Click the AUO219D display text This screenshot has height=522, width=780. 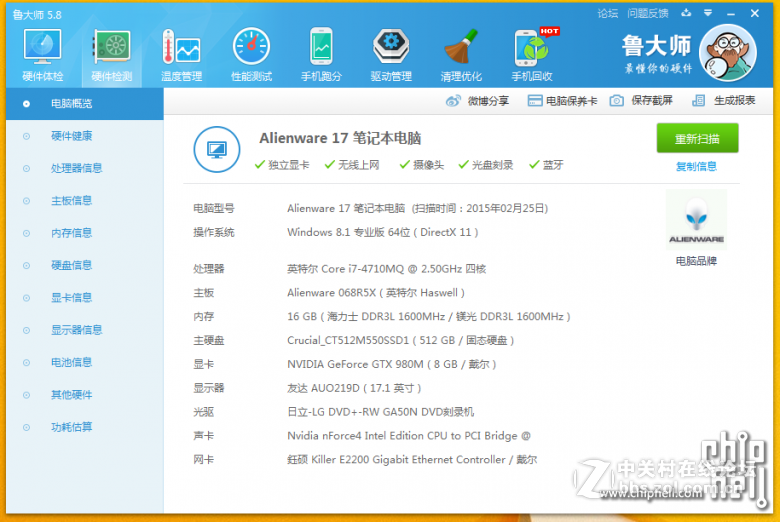click(354, 389)
